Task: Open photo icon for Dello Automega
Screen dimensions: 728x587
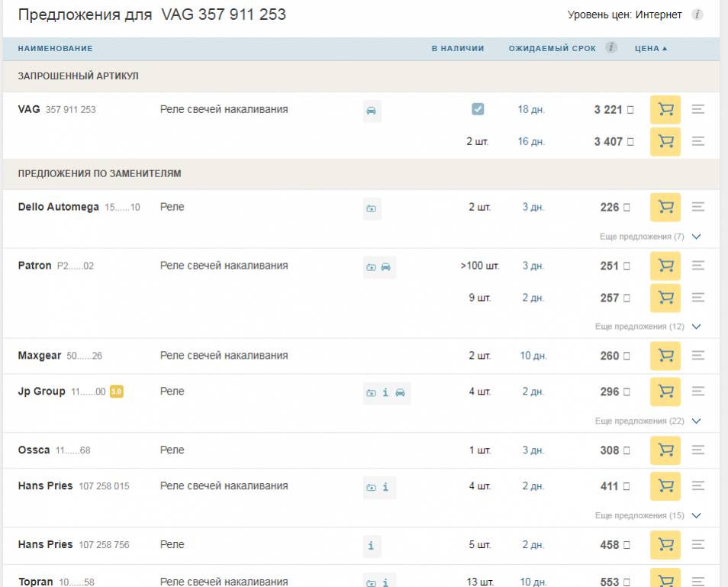Action: coord(372,208)
